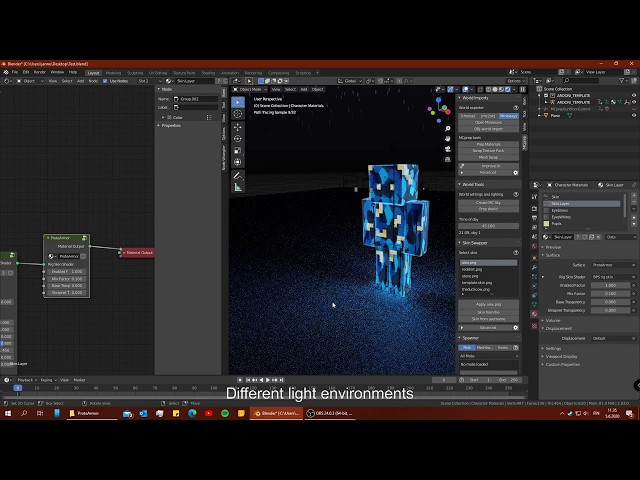
Task: Pick the Transform tool in viewport
Action: [x=238, y=162]
